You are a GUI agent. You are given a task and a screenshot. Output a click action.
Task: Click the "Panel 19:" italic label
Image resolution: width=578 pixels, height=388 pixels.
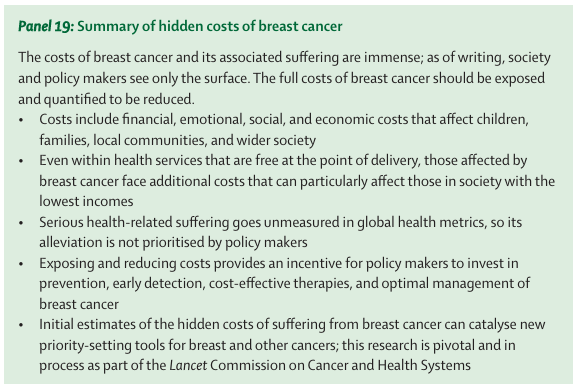click(46, 27)
